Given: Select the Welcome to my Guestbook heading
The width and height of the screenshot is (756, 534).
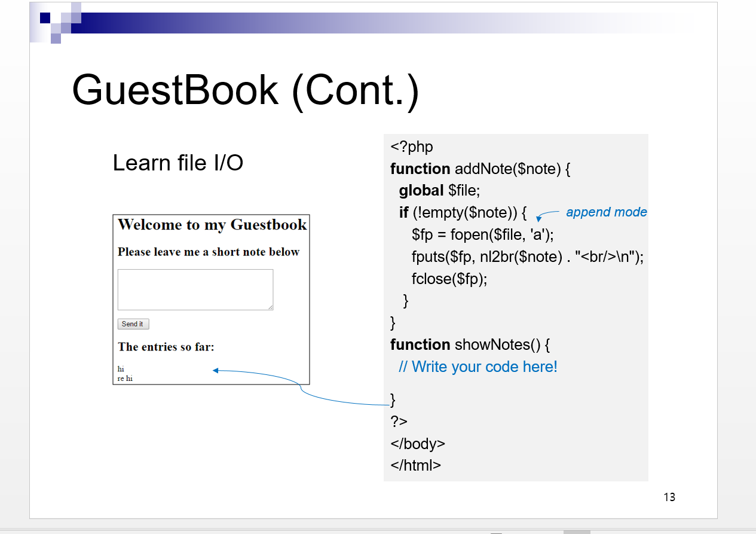Looking at the screenshot, I should pos(213,225).
